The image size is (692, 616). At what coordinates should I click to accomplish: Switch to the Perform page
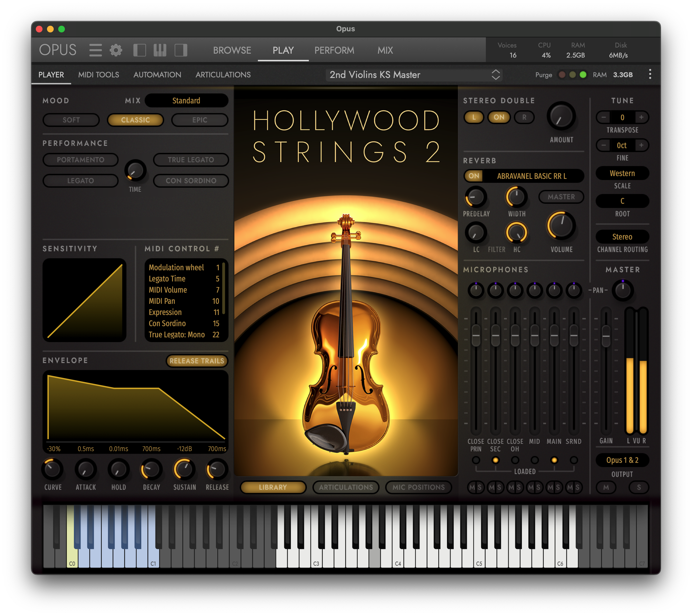pyautogui.click(x=334, y=50)
